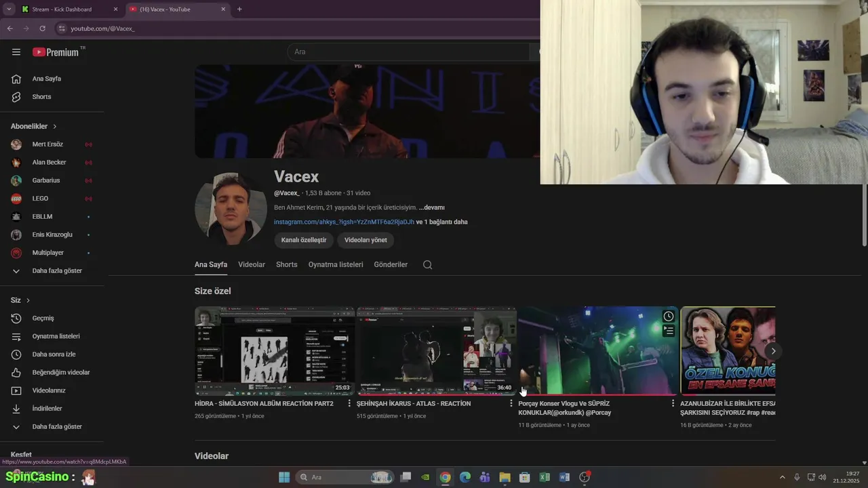This screenshot has height=488, width=868.
Task: Click watch later clock on Porçay thumbnail
Action: [669, 317]
